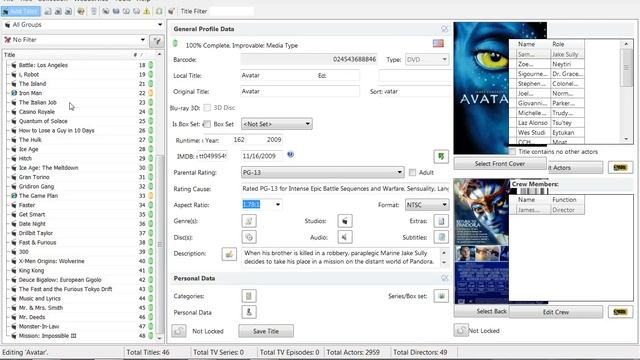640x360 pixels.
Task: Enable the Adult checkbox
Action: click(412, 173)
